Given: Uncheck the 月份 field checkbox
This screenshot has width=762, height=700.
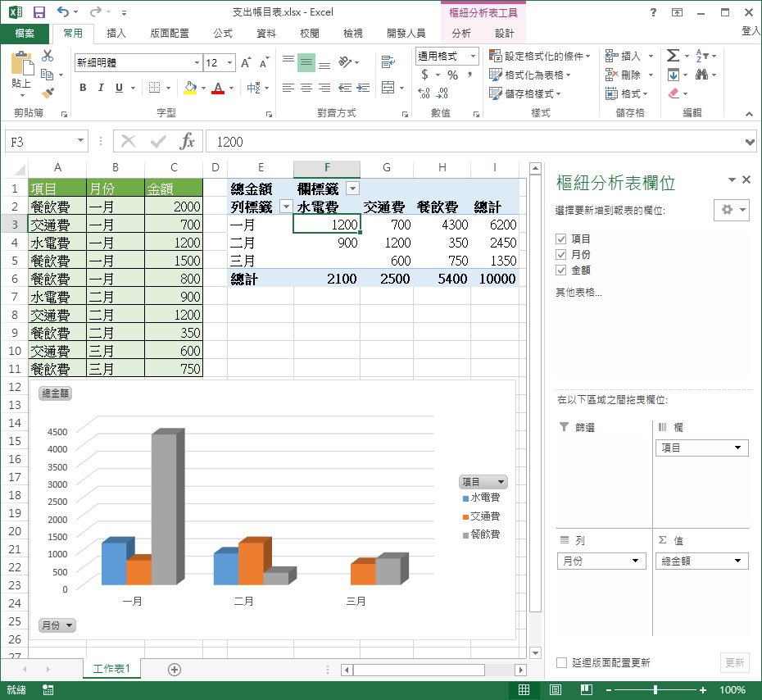Looking at the screenshot, I should click(561, 254).
